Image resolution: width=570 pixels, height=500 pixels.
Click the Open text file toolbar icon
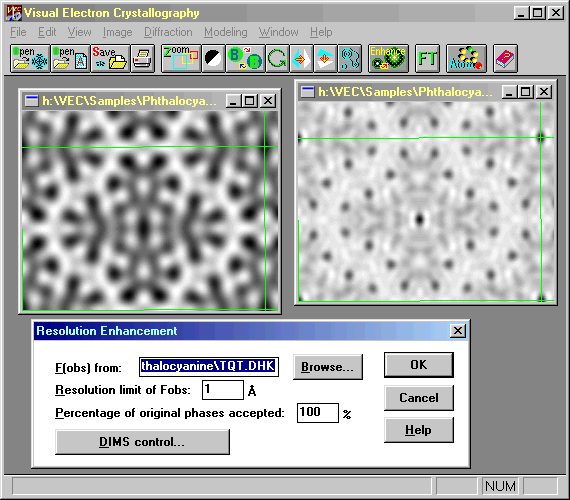click(70, 59)
